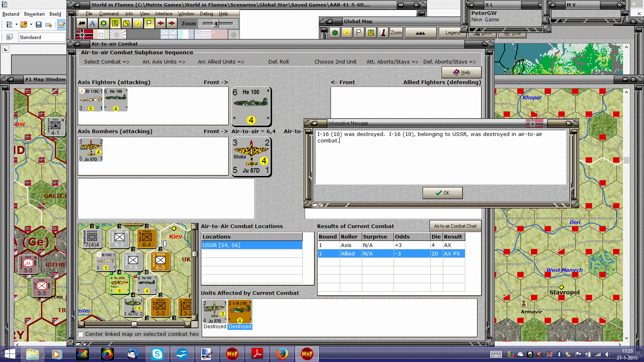The height and width of the screenshot is (362, 644).
Task: Open the View menu
Action: [x=144, y=14]
